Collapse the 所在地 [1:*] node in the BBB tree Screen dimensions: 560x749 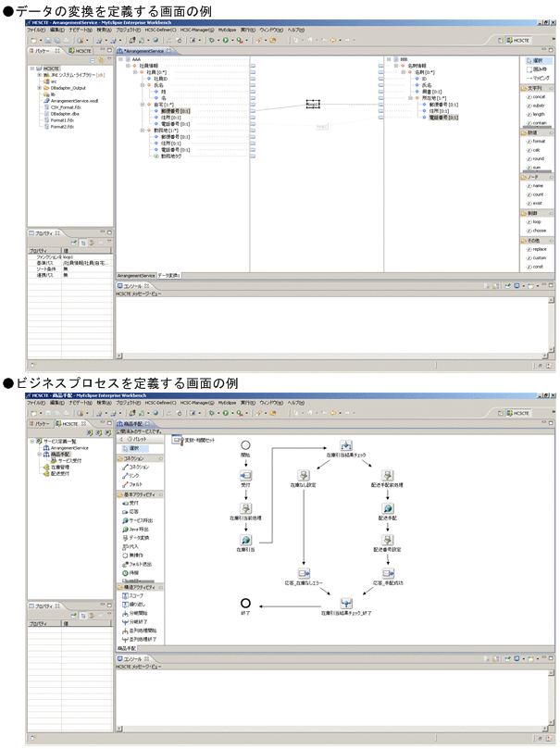click(x=410, y=98)
